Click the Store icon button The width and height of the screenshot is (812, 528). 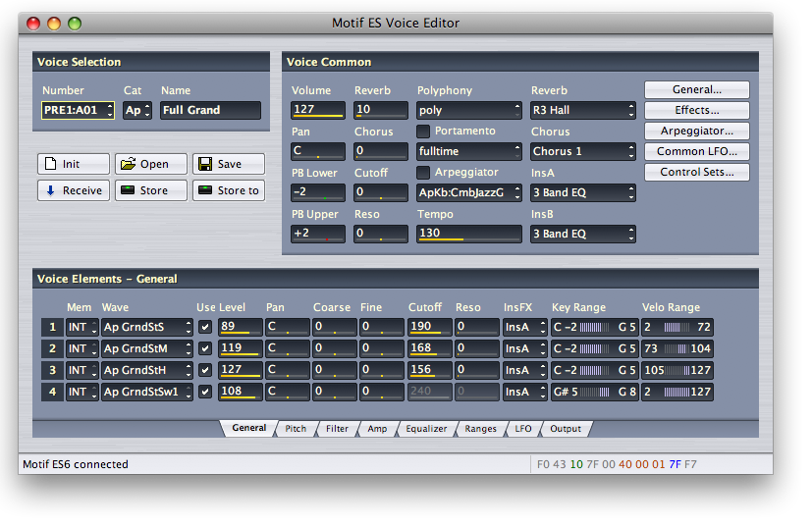tap(150, 190)
